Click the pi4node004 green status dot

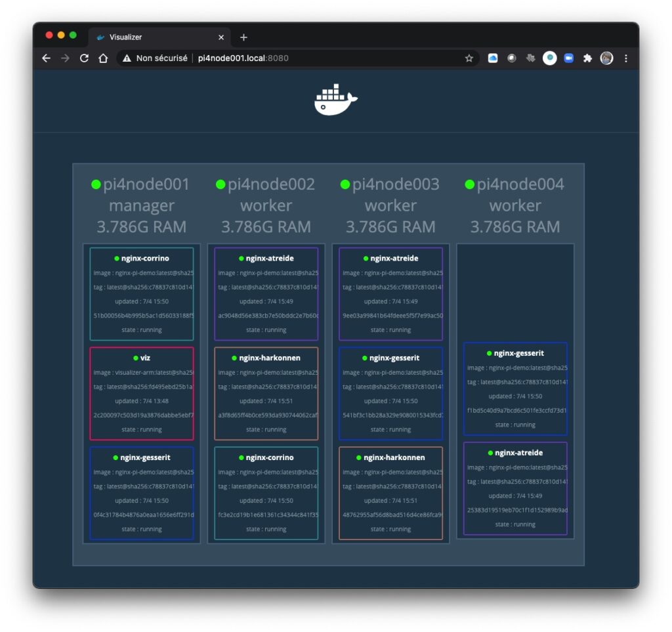click(x=469, y=184)
